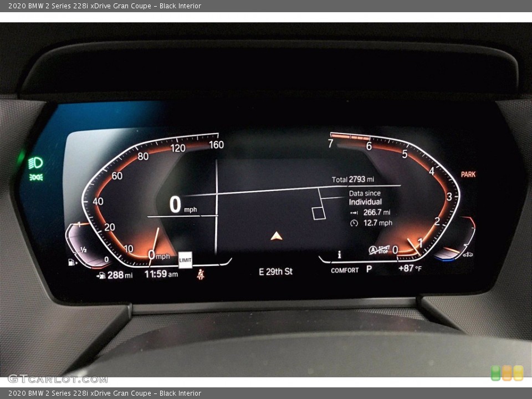The width and height of the screenshot is (532, 399).
Task: Click the 3 mark on tachometer
Action: pos(449,197)
